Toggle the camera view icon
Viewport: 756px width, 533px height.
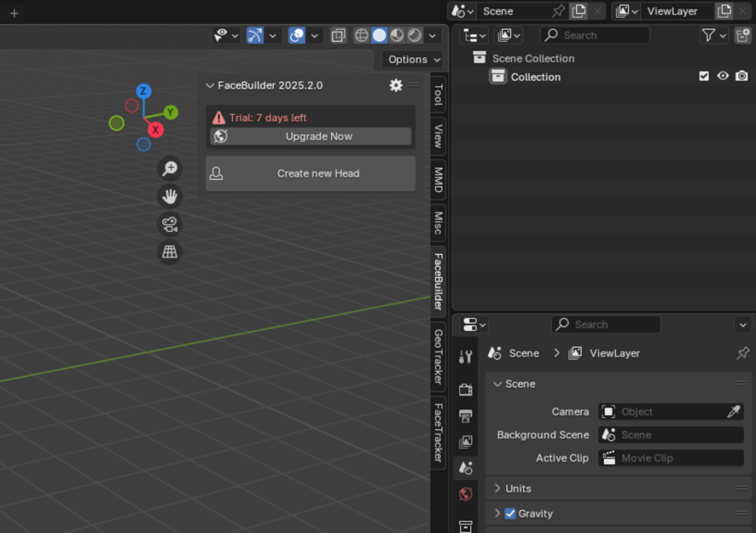click(x=170, y=224)
